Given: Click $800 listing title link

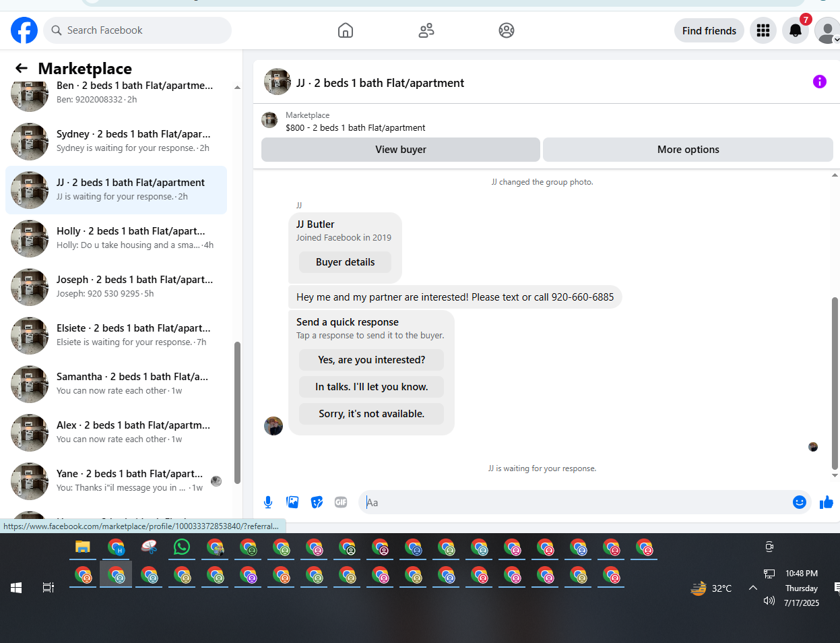Looking at the screenshot, I should pyautogui.click(x=356, y=127).
